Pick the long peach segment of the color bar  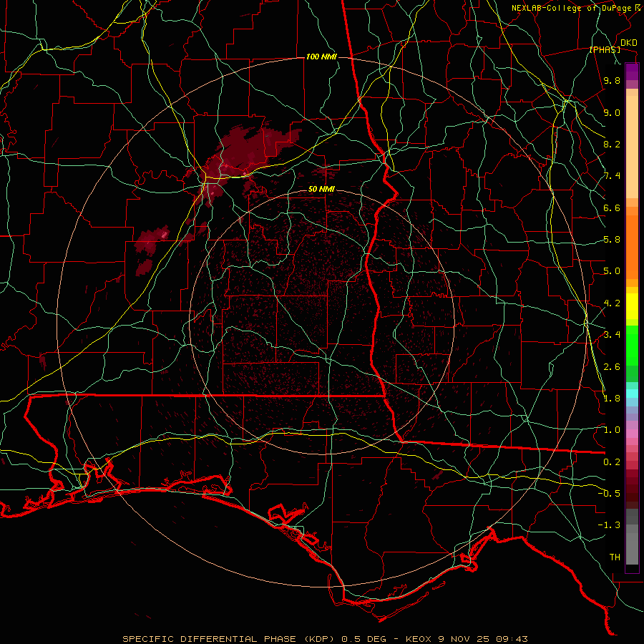click(632, 148)
